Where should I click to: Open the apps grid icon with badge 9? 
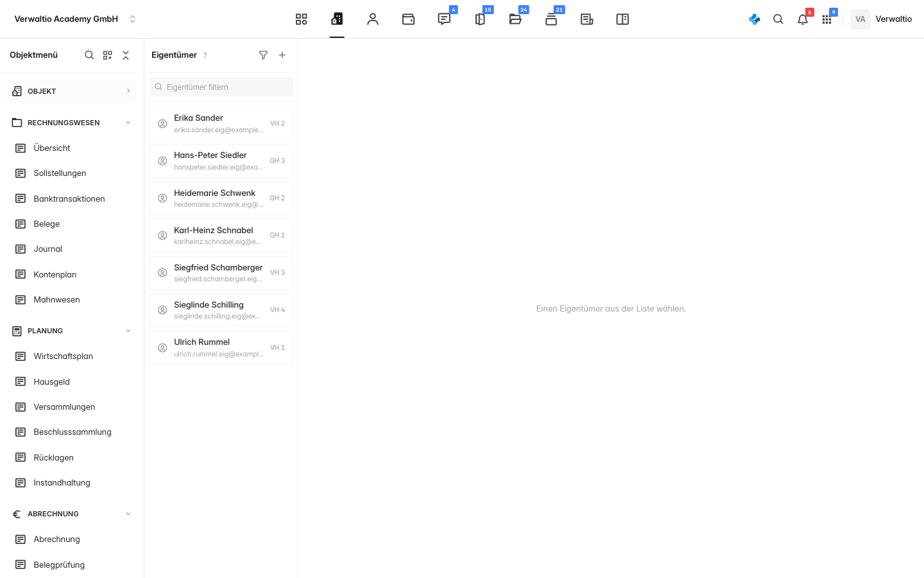click(826, 19)
